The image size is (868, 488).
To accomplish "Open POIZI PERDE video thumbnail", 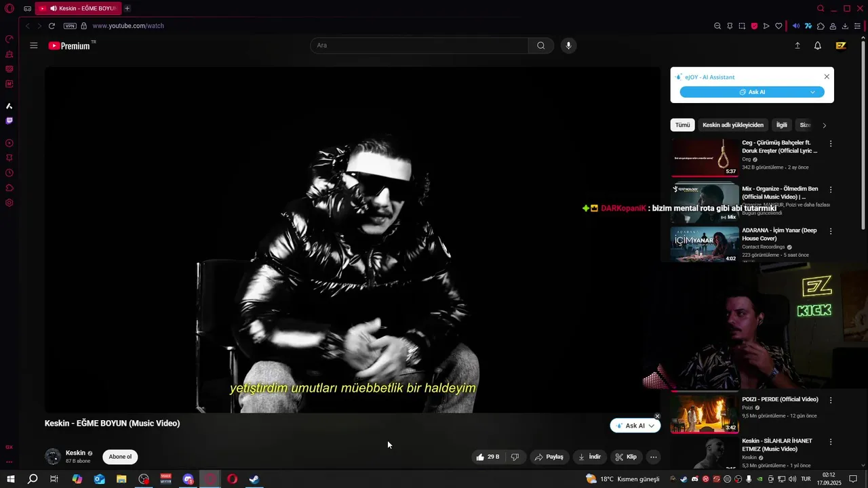I will [705, 413].
